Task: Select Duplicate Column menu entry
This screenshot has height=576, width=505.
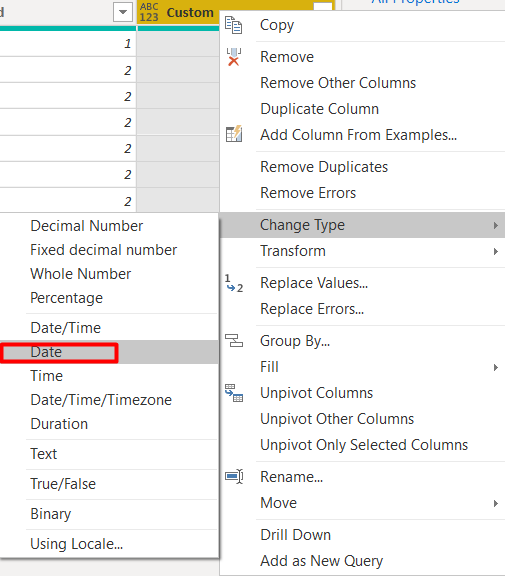Action: (x=320, y=109)
